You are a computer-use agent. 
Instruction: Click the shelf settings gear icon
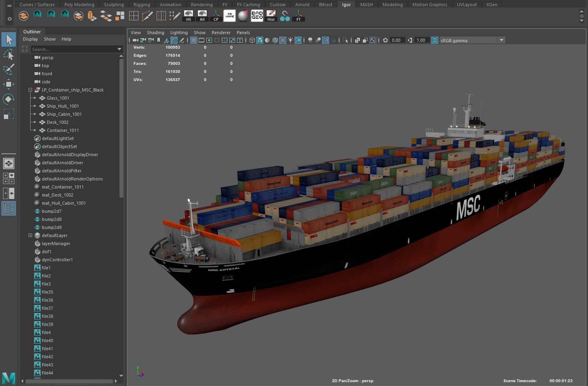9,19
